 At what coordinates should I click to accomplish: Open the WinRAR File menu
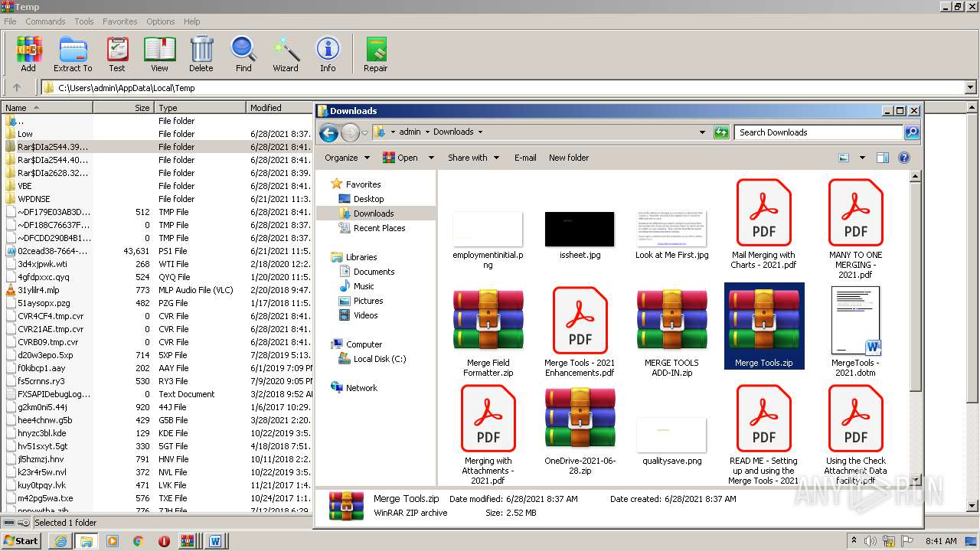coord(10,21)
